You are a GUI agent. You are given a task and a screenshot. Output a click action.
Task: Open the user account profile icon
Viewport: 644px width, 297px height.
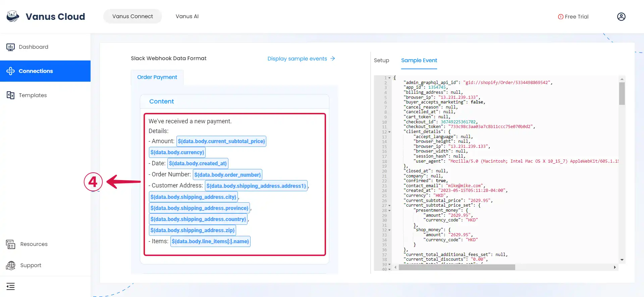tap(621, 16)
